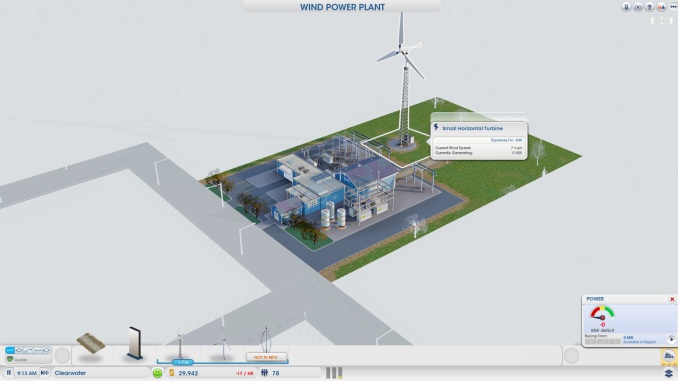Viewport: 678px width, 381px height.
Task: Select the small horizontal turbine module
Action: coord(180,346)
